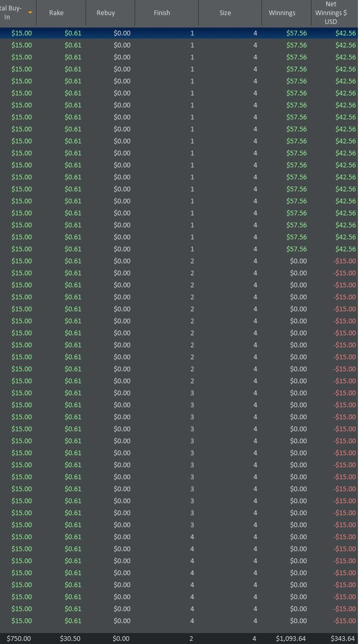
Task: Click the $1,093.64 total winnings cell
Action: pyautogui.click(x=291, y=638)
